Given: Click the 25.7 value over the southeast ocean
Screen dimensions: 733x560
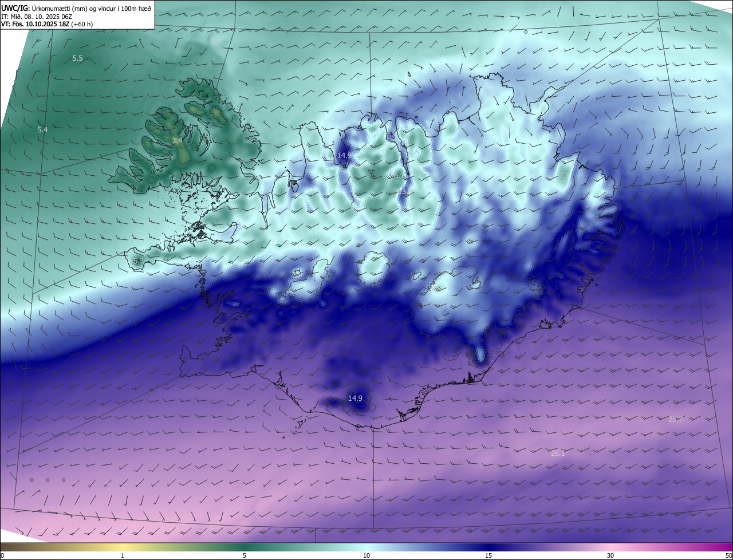Looking at the screenshot, I should click(676, 419).
